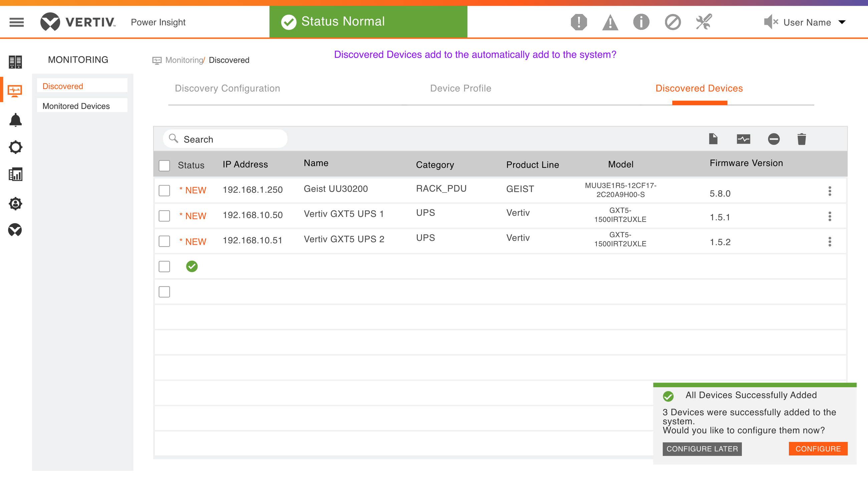Viewport: 868px width, 488px height.
Task: Click the Status Normal check icon
Action: point(289,22)
